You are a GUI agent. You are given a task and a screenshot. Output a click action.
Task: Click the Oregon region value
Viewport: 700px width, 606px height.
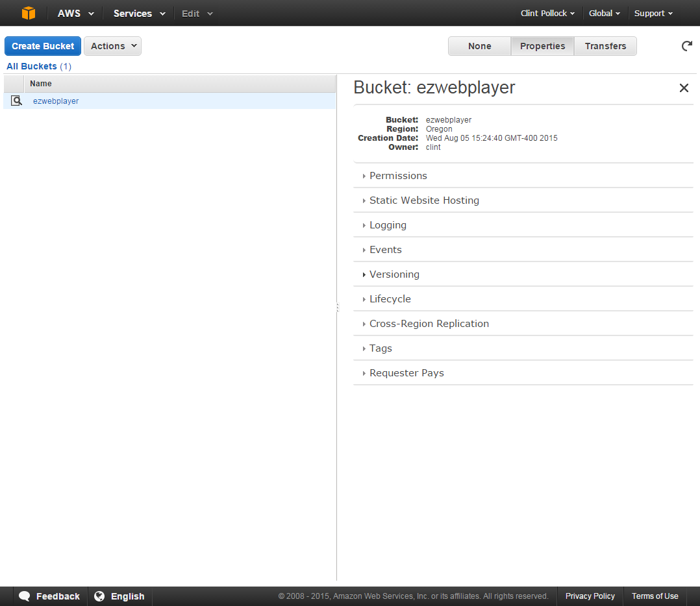(x=439, y=129)
